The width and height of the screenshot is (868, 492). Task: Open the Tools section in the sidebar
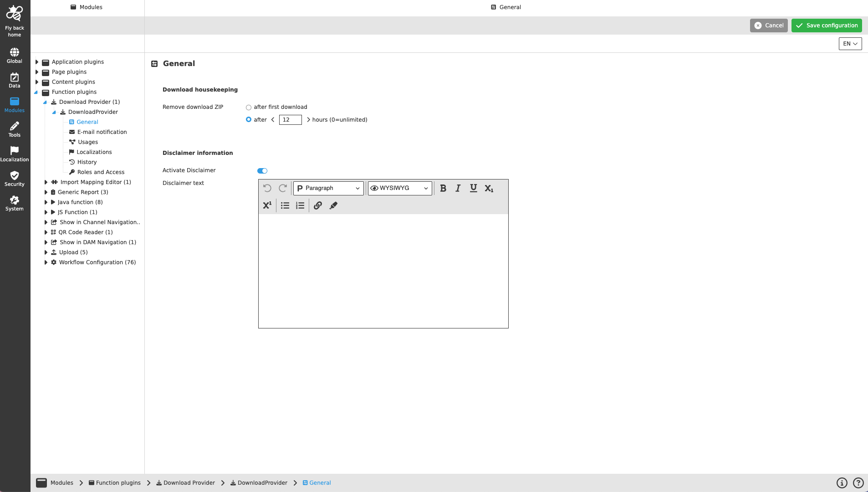coord(15,129)
